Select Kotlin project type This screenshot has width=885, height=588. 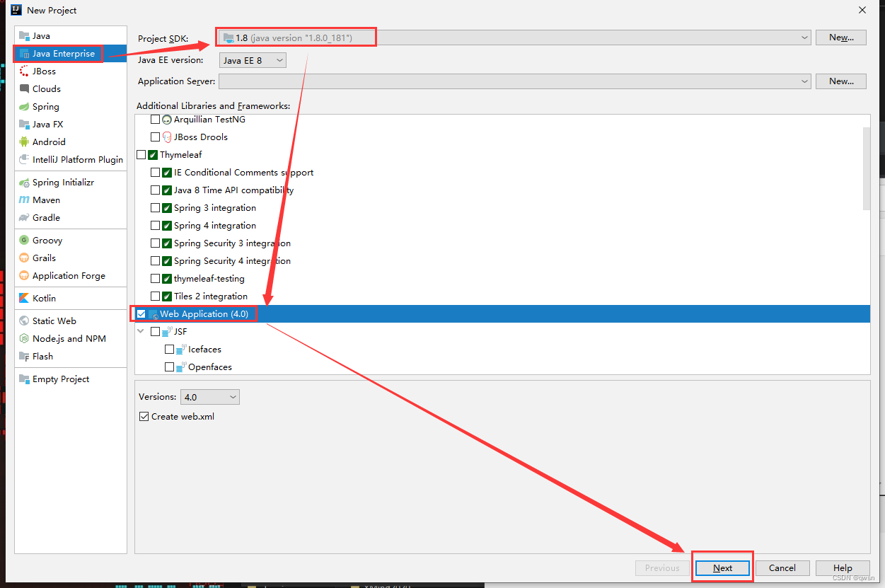pyautogui.click(x=70, y=298)
